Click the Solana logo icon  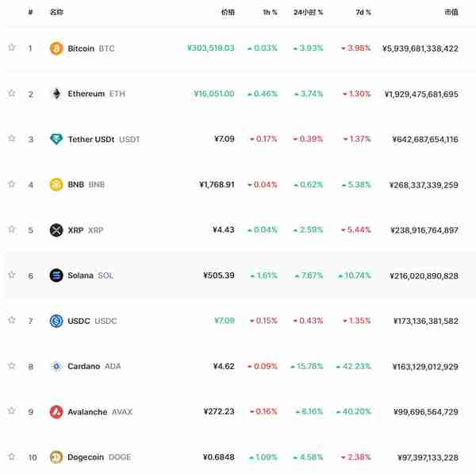coord(56,276)
